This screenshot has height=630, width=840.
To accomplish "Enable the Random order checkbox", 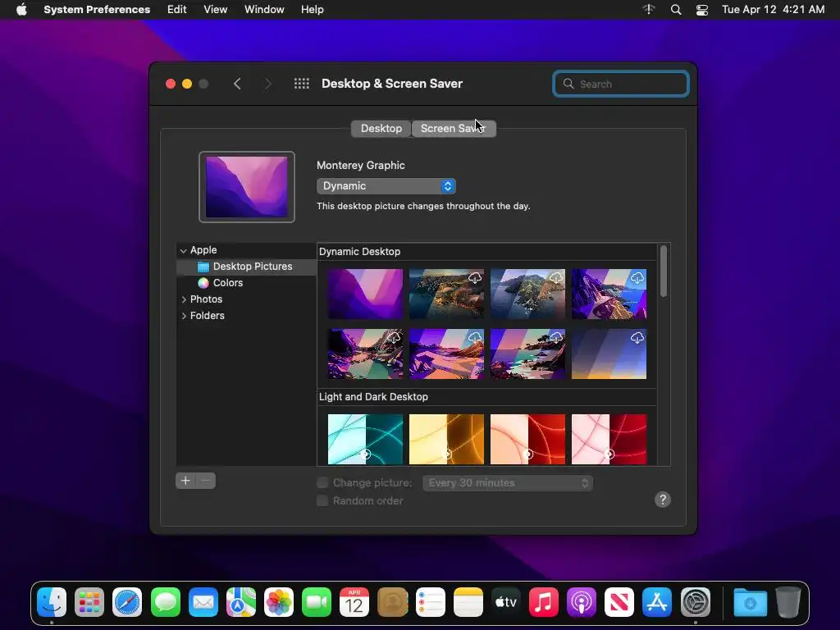I will 322,501.
